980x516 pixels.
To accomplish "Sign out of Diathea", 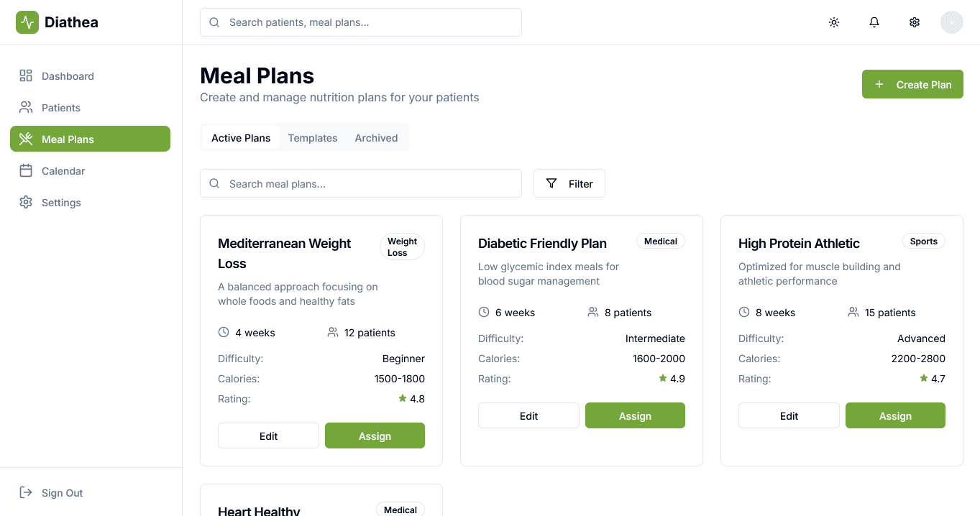I will pyautogui.click(x=53, y=493).
